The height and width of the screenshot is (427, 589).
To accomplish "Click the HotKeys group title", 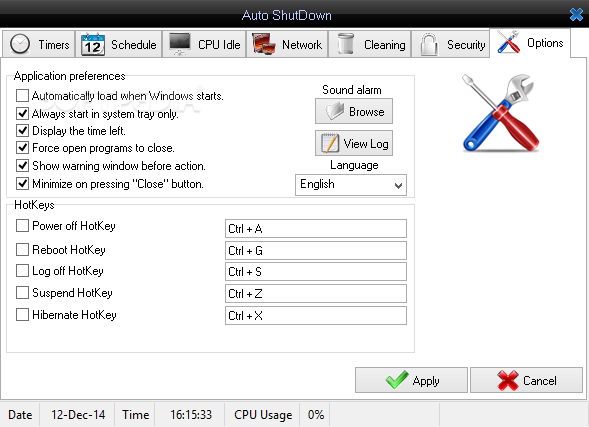I will 34,205.
